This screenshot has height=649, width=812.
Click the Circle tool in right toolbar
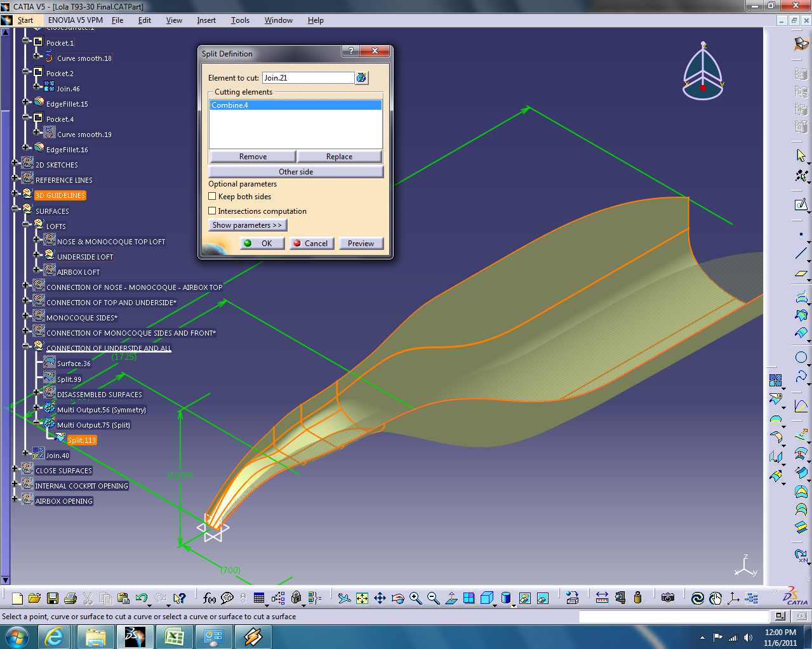click(801, 357)
